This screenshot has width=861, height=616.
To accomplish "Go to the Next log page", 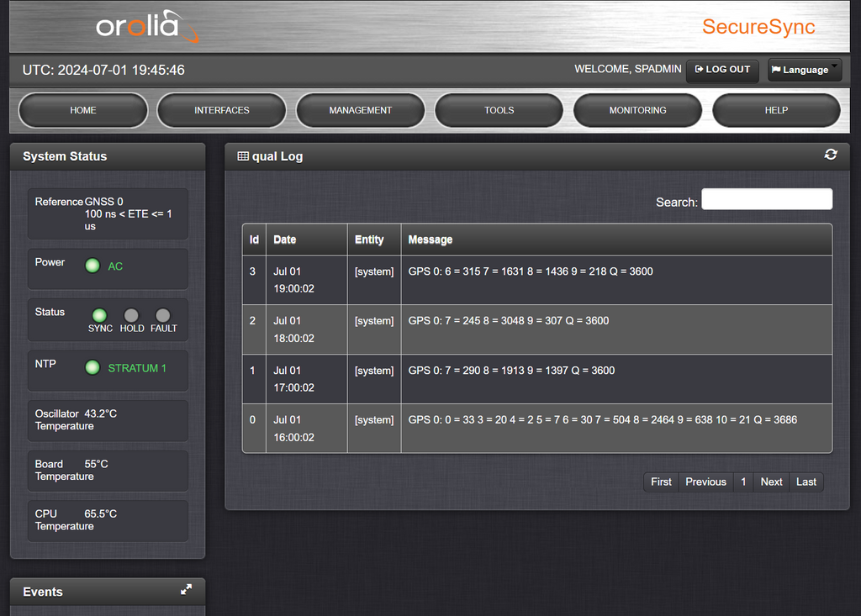I will (771, 482).
